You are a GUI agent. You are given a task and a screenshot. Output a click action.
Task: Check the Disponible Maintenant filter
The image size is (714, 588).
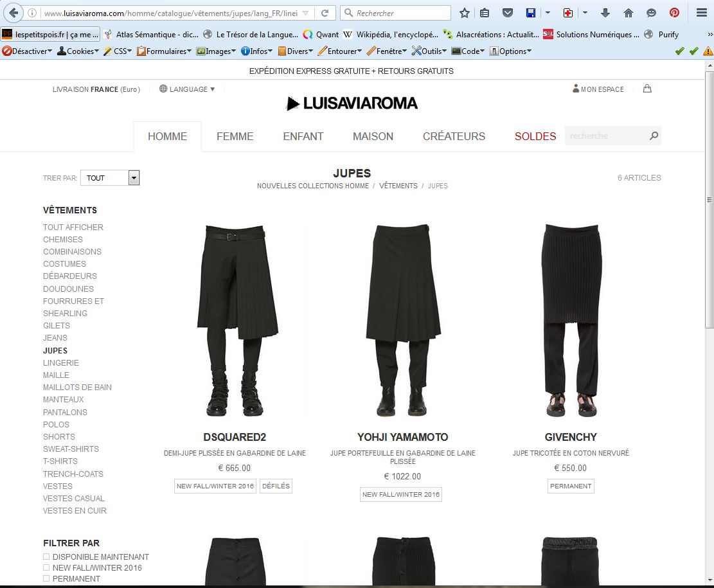pos(46,557)
